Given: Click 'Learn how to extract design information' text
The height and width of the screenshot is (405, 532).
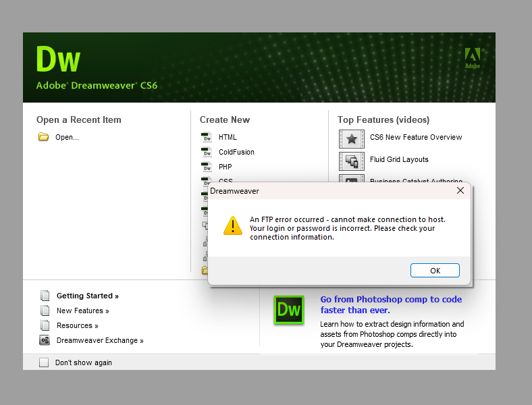Looking at the screenshot, I should click(x=392, y=334).
